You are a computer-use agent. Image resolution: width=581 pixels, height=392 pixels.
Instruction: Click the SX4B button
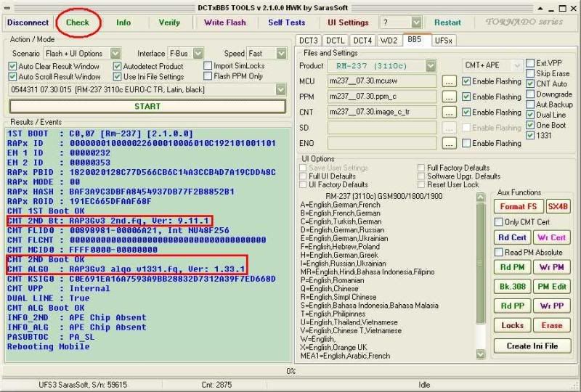(558, 206)
